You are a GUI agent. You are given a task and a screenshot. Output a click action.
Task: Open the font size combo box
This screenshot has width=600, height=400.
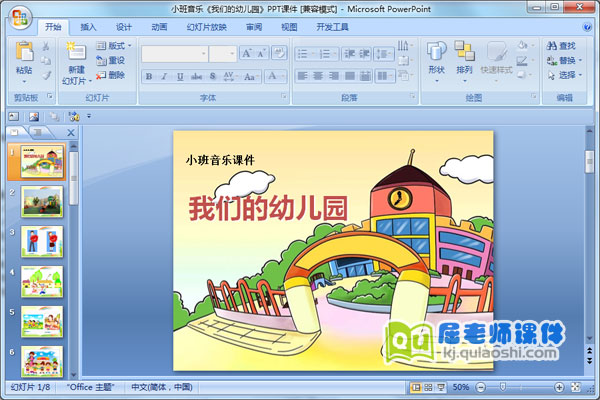pos(223,54)
